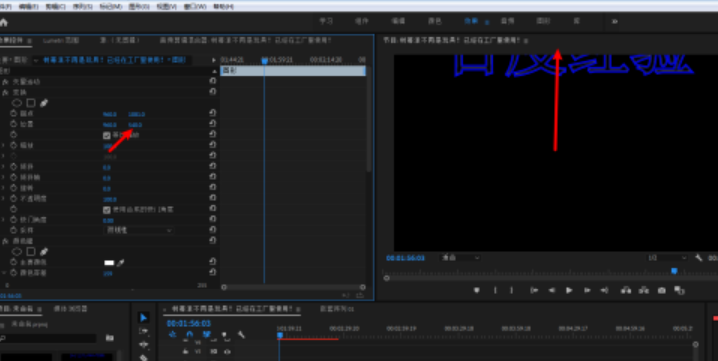Select the Ripple Edit tool
The image size is (718, 361).
click(x=143, y=344)
